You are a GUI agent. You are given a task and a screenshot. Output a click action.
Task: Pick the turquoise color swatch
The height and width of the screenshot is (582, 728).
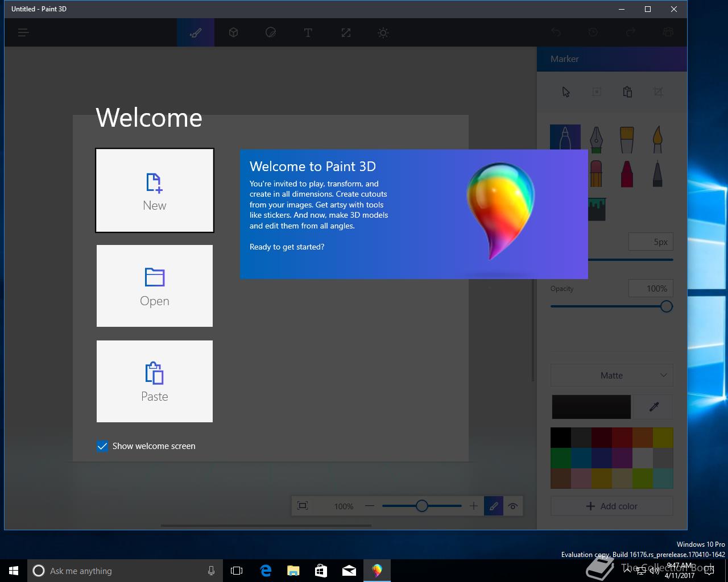(x=663, y=479)
